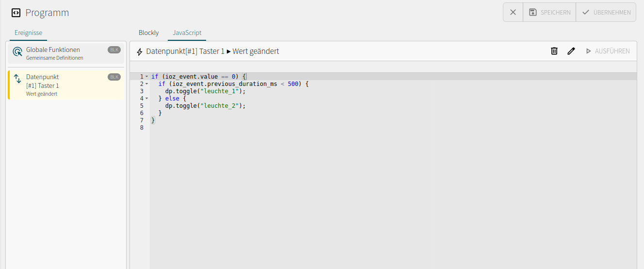Viewport: 644px width, 269px height.
Task: Click the 'Wert geändert' label in the sidebar
Action: [x=42, y=94]
